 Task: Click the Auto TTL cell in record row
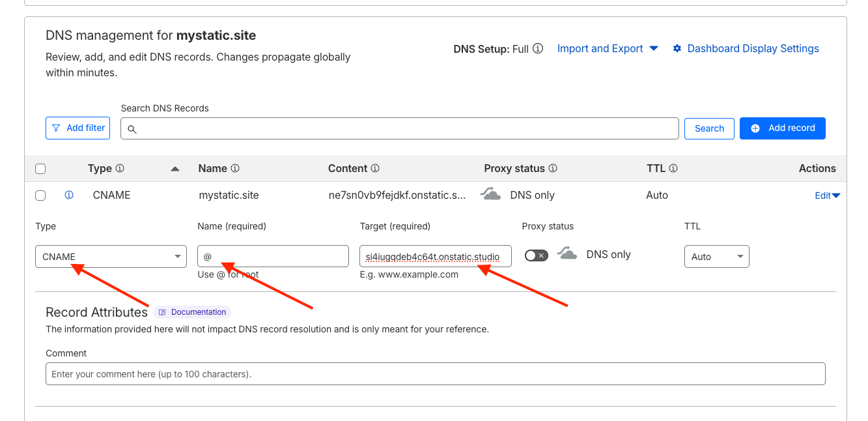pyautogui.click(x=657, y=195)
